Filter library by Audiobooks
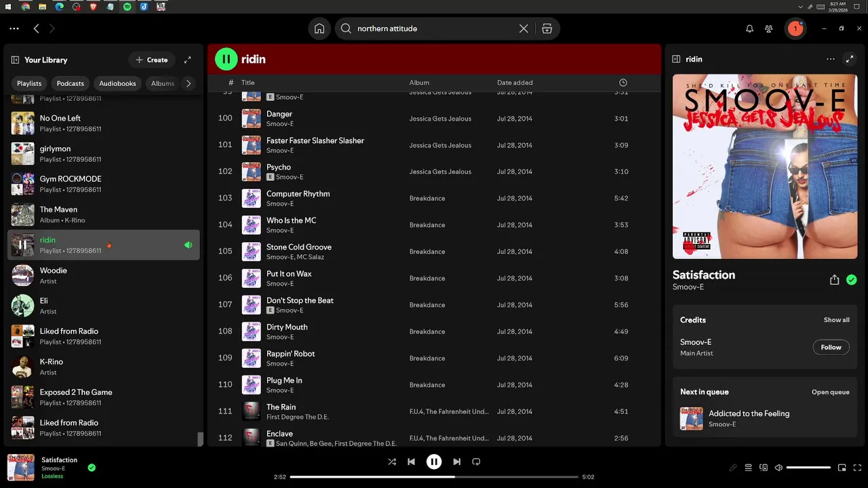This screenshot has width=868, height=488. (x=118, y=83)
